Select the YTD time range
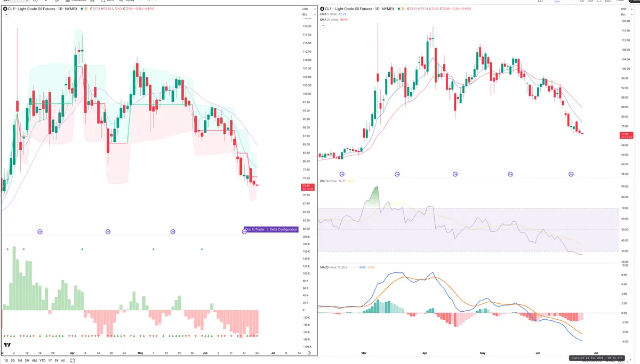Image resolution: width=640 pixels, height=364 pixels. (42, 361)
